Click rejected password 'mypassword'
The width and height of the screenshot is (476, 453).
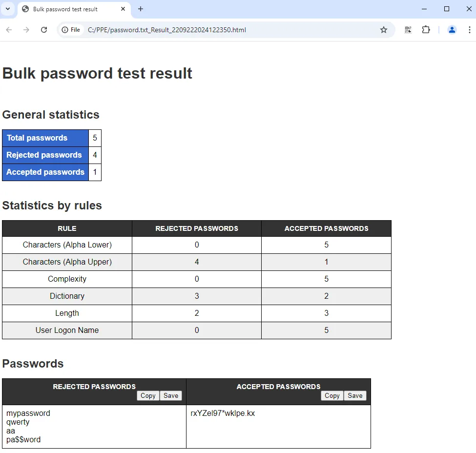pyautogui.click(x=28, y=413)
